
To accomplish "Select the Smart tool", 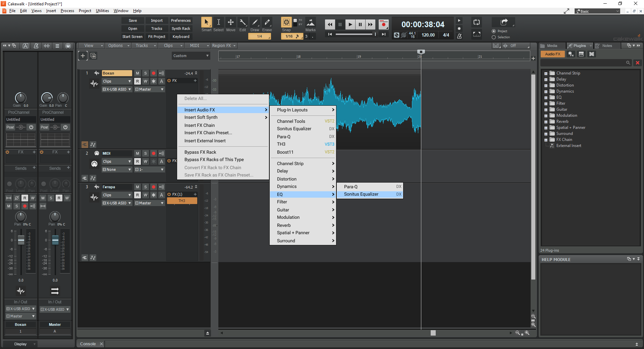I will tap(206, 22).
